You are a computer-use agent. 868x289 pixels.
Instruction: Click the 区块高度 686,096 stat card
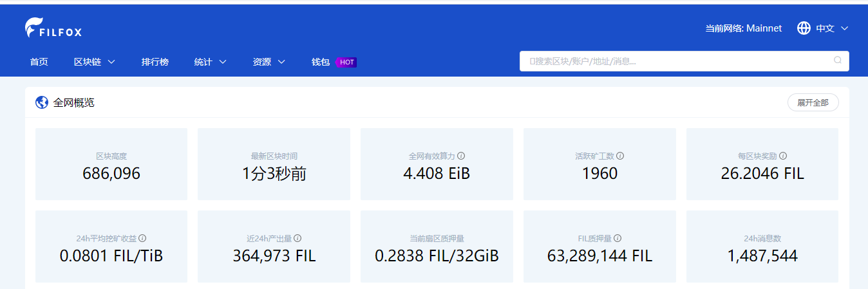[111, 164]
